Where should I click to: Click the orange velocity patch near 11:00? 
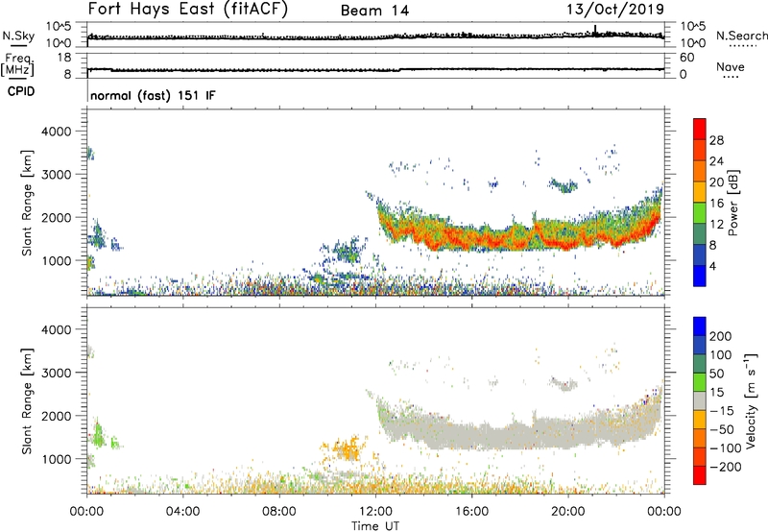pos(346,448)
